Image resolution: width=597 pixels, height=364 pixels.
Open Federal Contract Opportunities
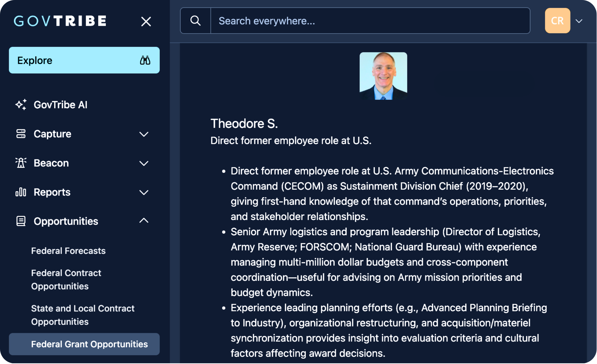point(66,280)
